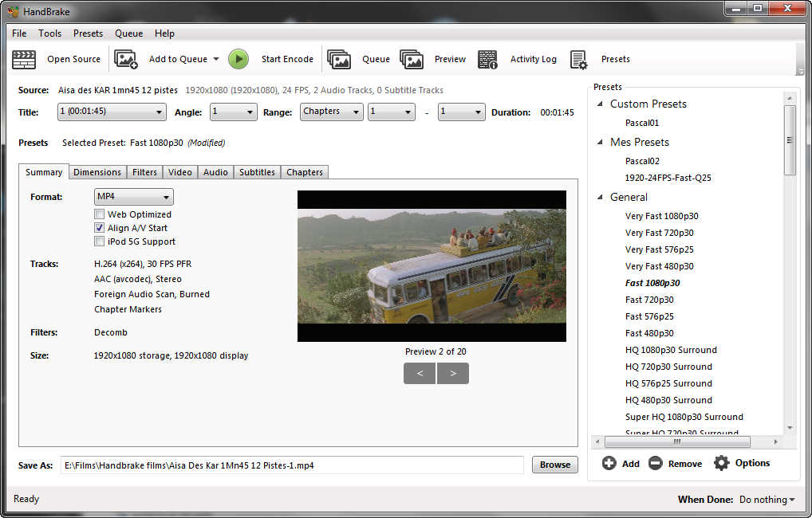Screen dimensions: 812x518
Task: Show the next preview image
Action: pyautogui.click(x=453, y=373)
